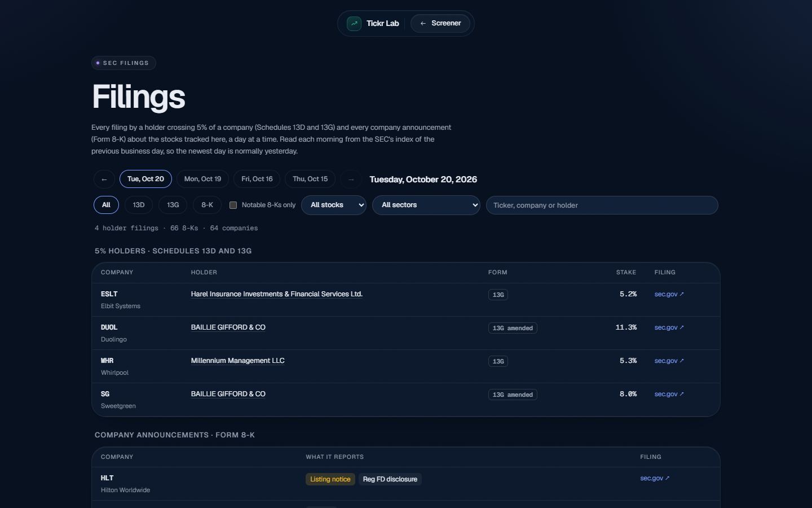The image size is (812, 508).
Task: Click the Elbit Systems company name
Action: [121, 306]
